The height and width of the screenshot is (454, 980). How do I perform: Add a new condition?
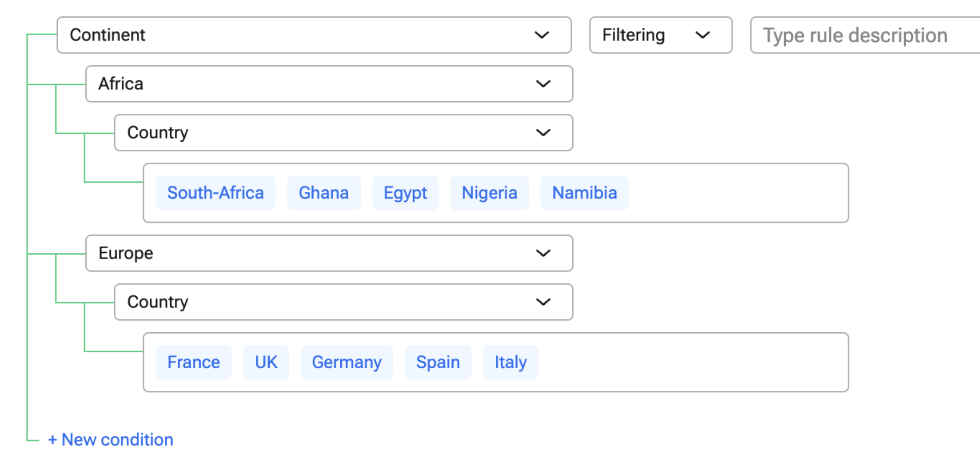tap(111, 439)
